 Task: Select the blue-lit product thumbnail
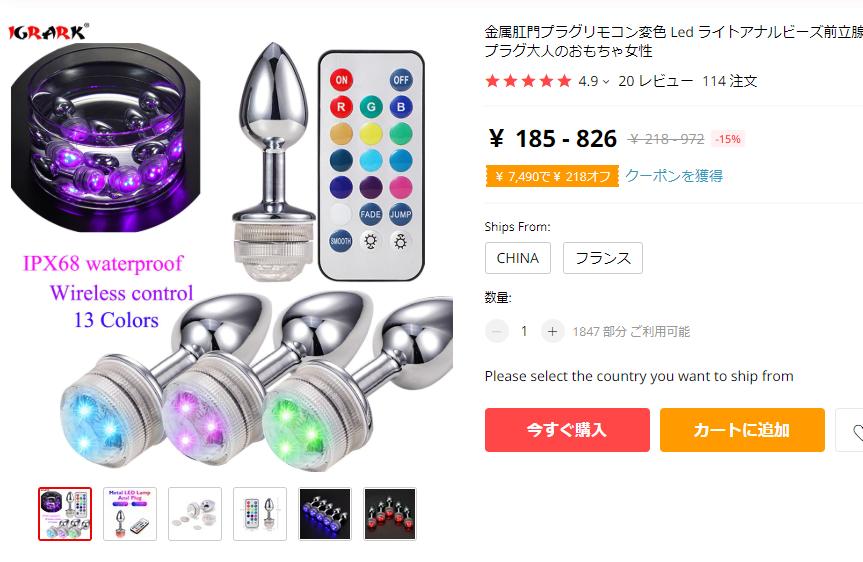(325, 514)
